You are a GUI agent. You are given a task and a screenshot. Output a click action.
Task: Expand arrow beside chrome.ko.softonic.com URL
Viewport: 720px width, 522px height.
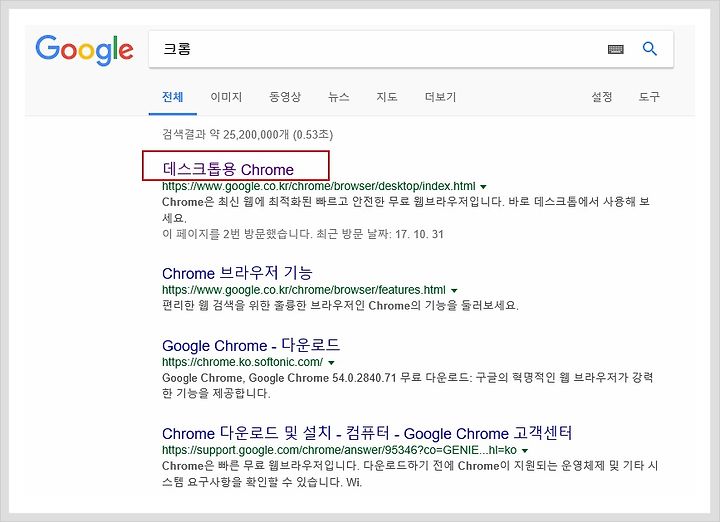[331, 363]
